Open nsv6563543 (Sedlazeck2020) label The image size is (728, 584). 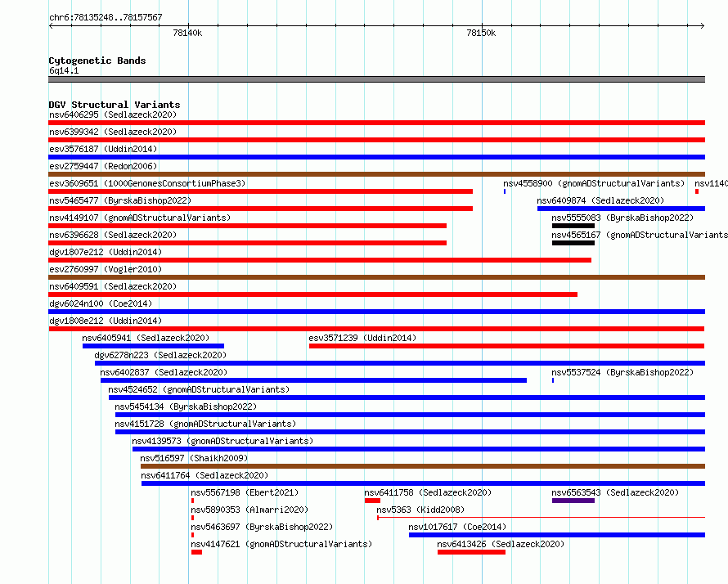coord(615,492)
